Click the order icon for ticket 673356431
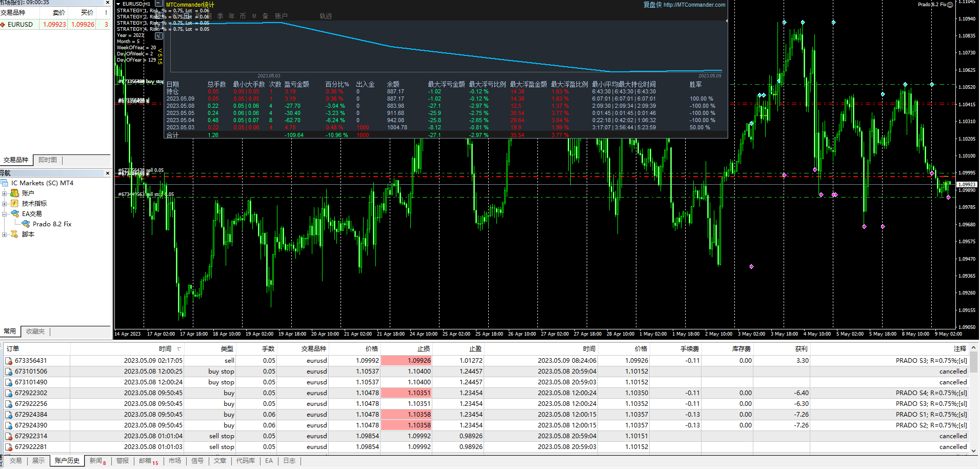 point(9,361)
